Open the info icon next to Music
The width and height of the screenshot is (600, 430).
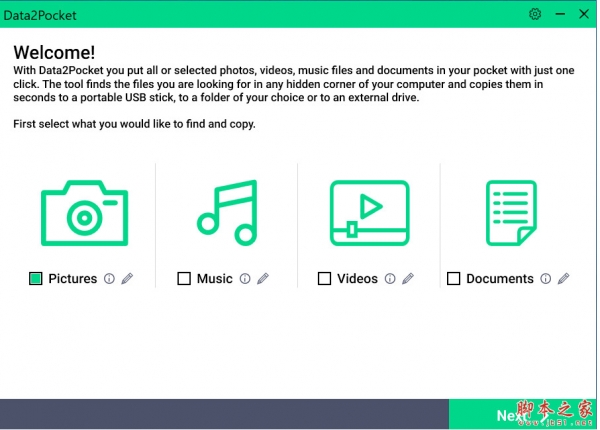tap(245, 279)
